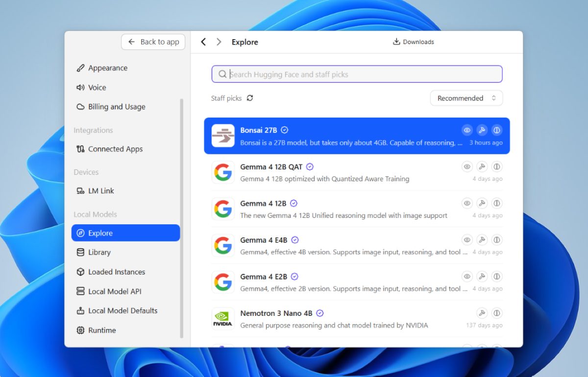Select the Gemma 4 E2B model title
The height and width of the screenshot is (377, 588).
(264, 277)
